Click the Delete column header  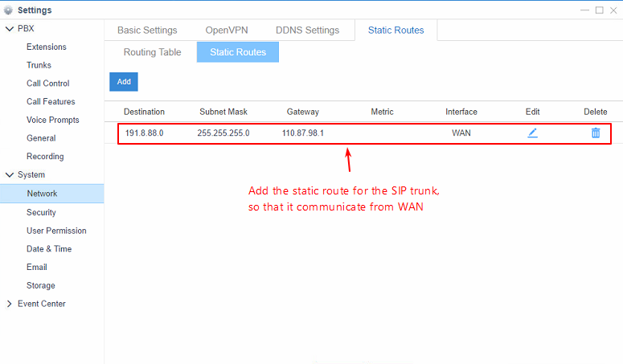(x=596, y=112)
